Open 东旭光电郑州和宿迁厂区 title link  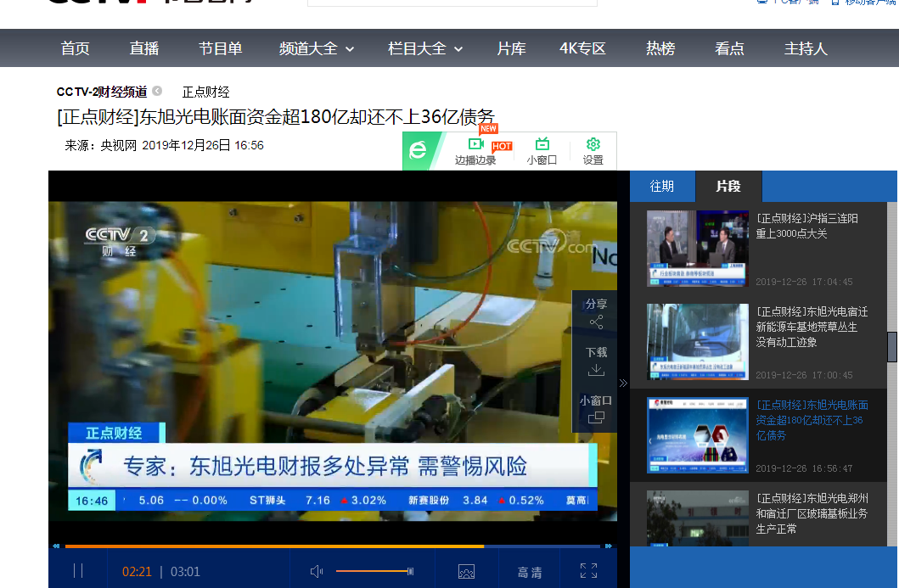click(x=812, y=513)
